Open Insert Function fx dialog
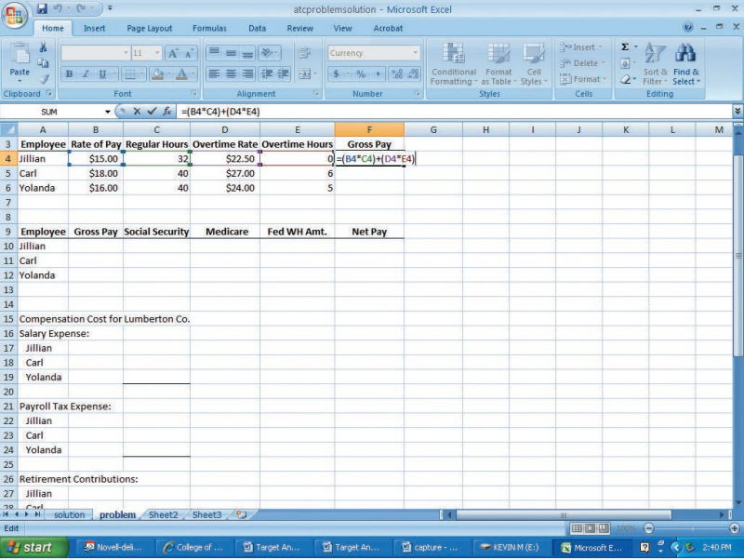Viewport: 744px width, 560px height. (x=166, y=112)
